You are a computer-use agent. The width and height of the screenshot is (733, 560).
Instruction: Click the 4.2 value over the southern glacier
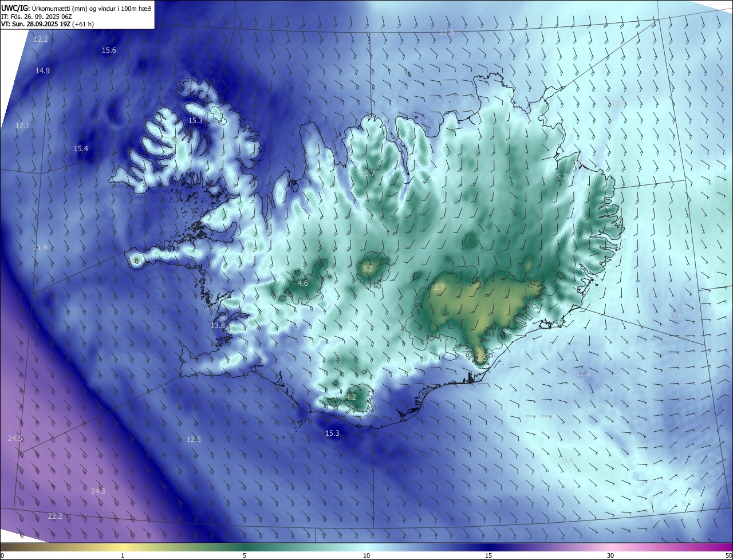pyautogui.click(x=351, y=397)
